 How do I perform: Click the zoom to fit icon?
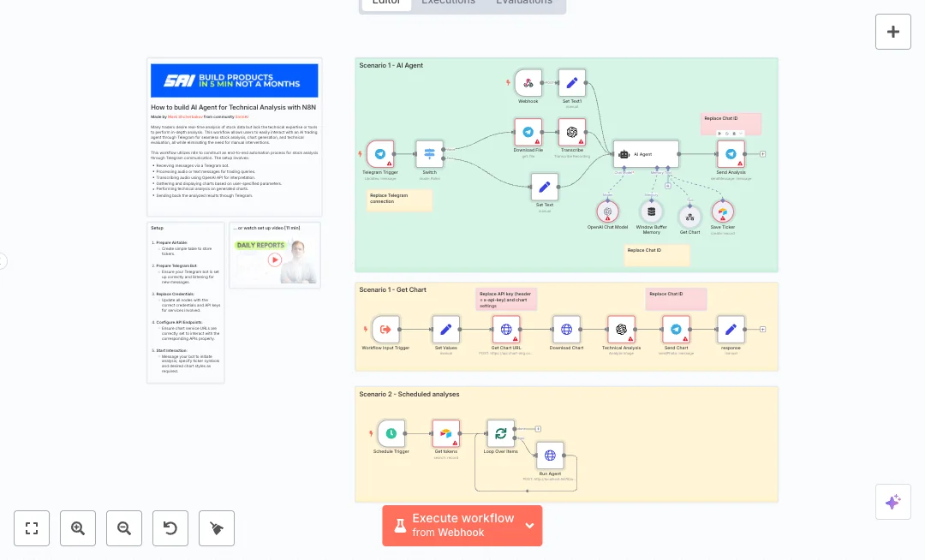coord(32,528)
